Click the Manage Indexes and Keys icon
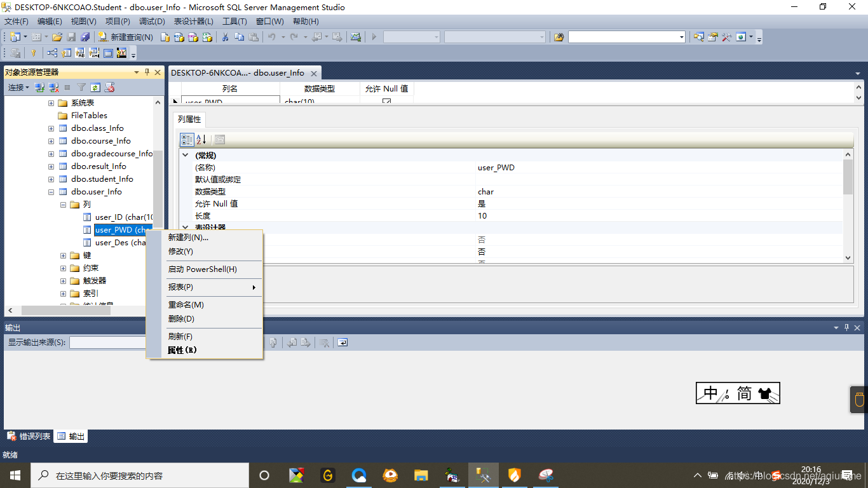The image size is (868, 488). pyautogui.click(x=66, y=53)
